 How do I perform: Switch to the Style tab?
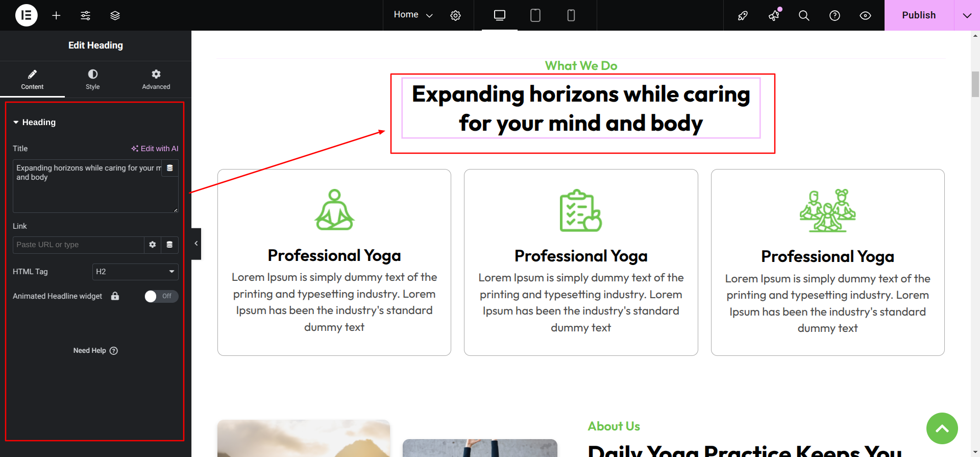click(x=93, y=80)
